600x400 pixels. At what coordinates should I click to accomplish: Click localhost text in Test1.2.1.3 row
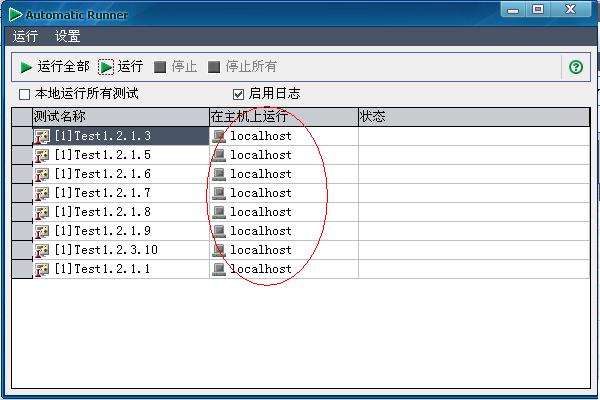click(261, 136)
